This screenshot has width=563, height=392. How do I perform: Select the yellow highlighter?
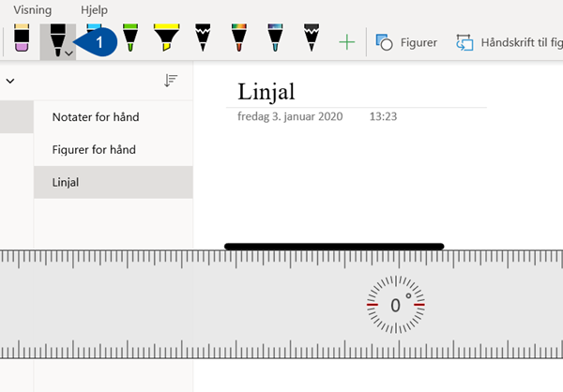click(166, 38)
